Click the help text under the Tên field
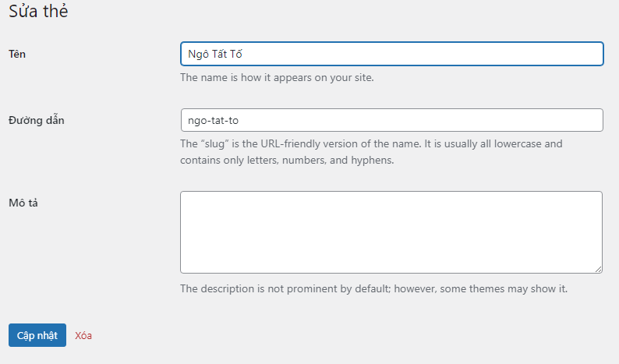The height and width of the screenshot is (364, 619). coord(277,78)
